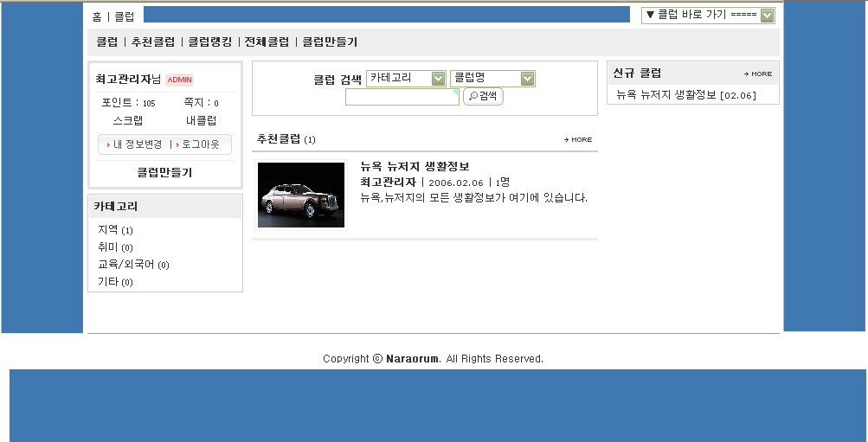
Task: Click the search button with magnifier icon
Action: tap(483, 96)
